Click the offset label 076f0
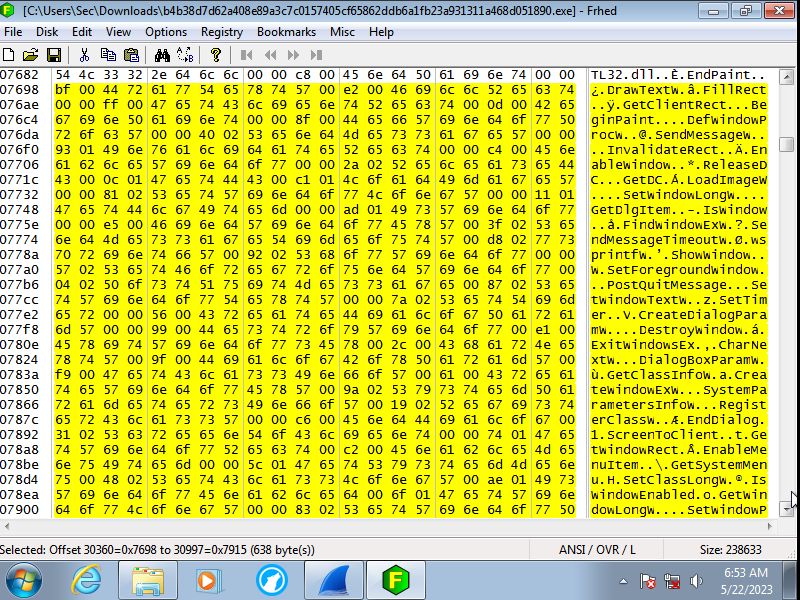The width and height of the screenshot is (800, 600). point(19,150)
